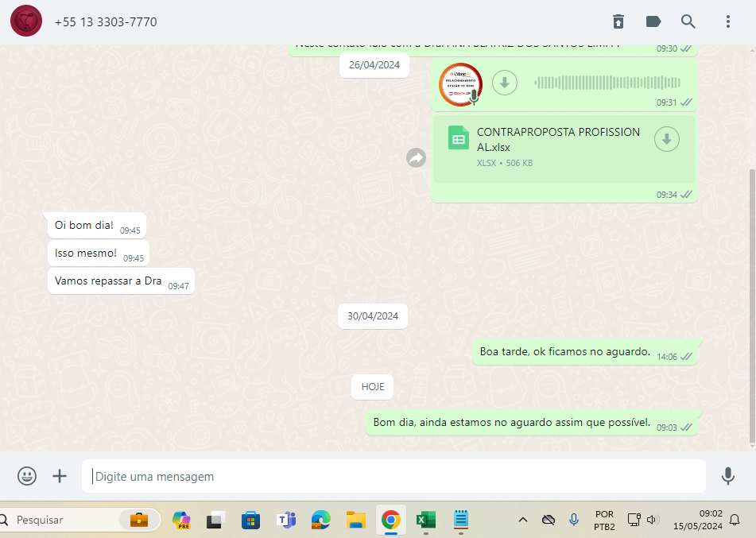Forward the xlsx document message

pos(416,157)
